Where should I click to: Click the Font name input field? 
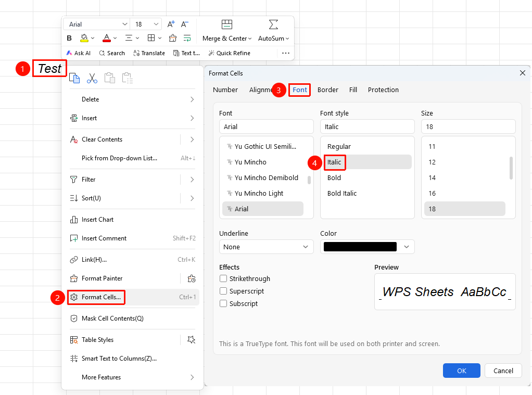pos(267,126)
